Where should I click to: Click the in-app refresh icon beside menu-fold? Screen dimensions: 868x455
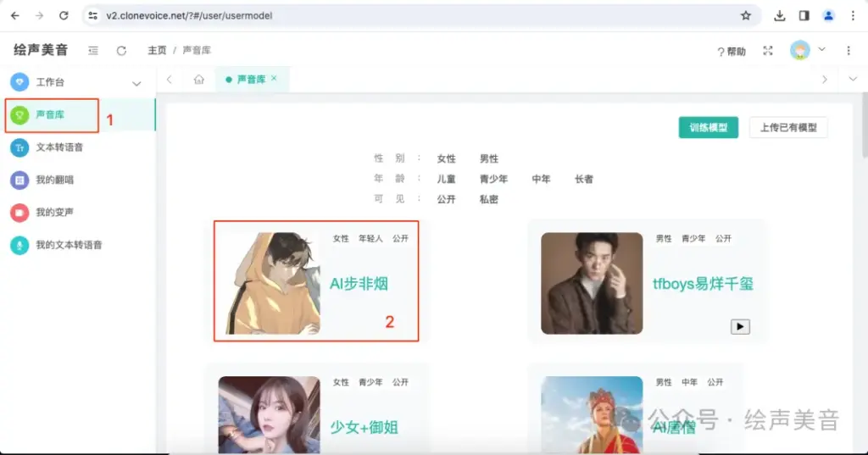121,50
